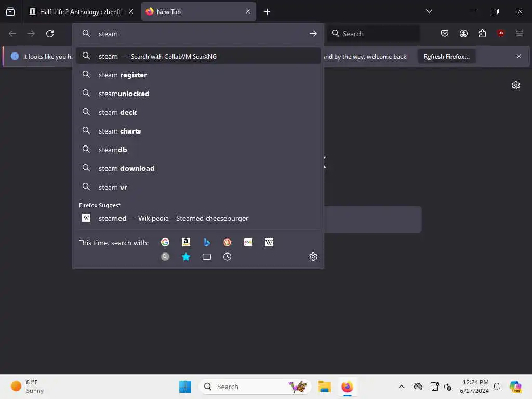List all tabs dropdown chevron

(x=429, y=11)
